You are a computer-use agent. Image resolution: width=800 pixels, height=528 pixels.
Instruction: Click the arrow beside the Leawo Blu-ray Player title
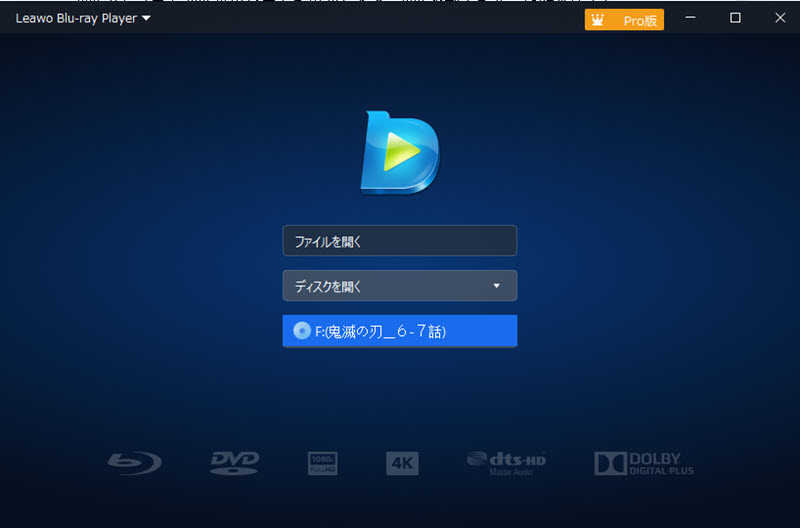pyautogui.click(x=147, y=18)
